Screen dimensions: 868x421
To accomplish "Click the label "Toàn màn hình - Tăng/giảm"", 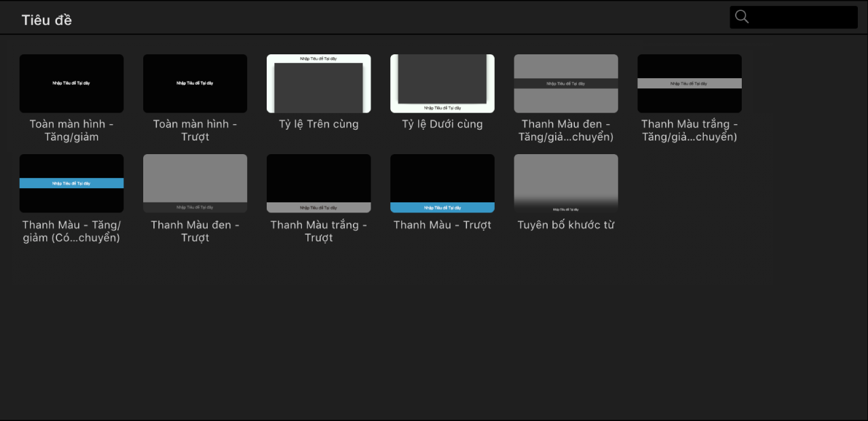I will [x=72, y=130].
